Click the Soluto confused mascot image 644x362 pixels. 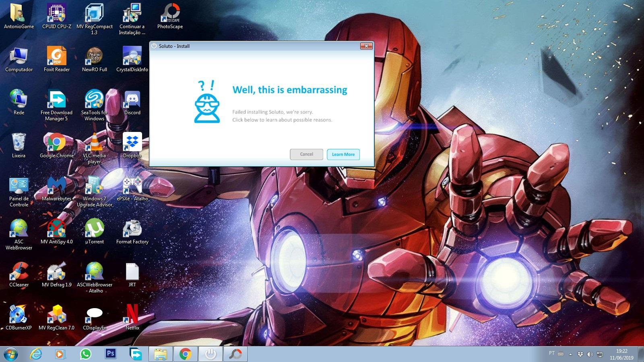(207, 102)
